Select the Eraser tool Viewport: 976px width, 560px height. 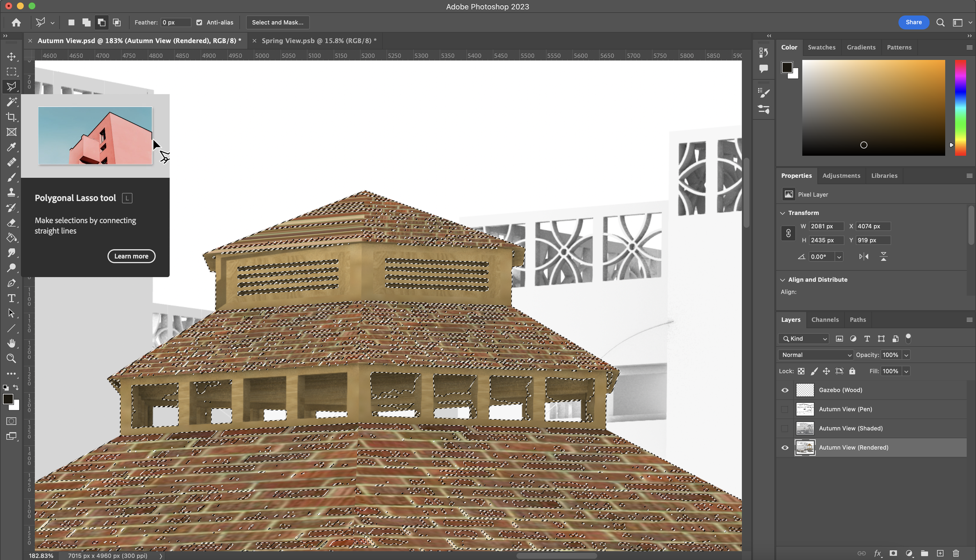[11, 223]
